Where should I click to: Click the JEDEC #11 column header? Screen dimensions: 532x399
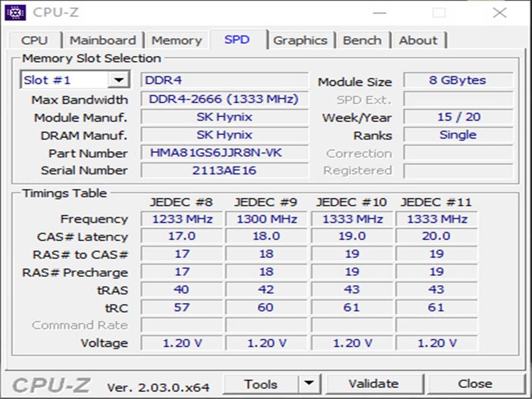coord(436,202)
